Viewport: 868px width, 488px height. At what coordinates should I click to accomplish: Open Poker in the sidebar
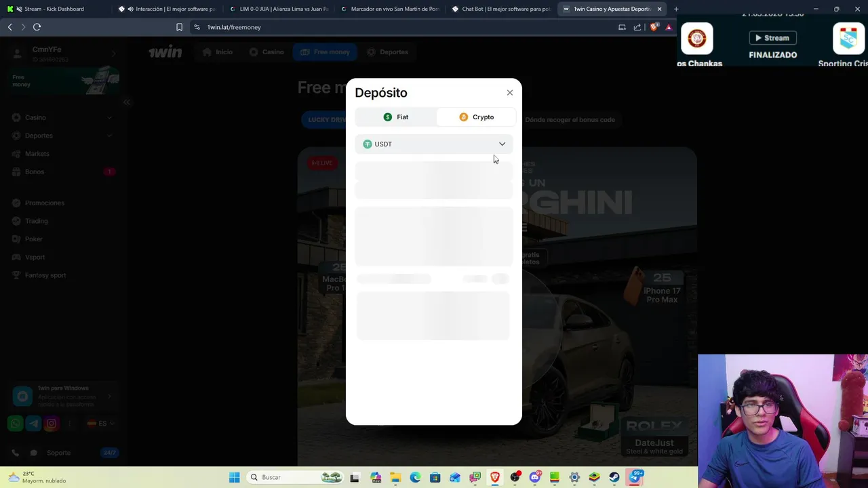pos(33,239)
